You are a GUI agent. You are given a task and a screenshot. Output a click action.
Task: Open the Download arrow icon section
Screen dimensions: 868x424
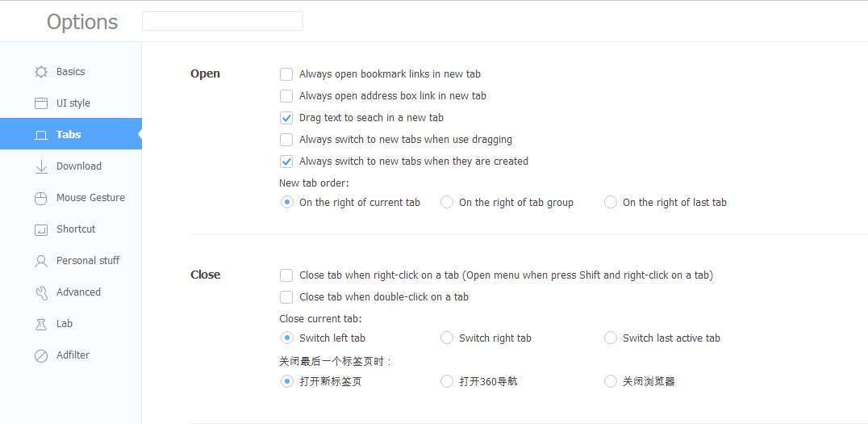click(41, 166)
